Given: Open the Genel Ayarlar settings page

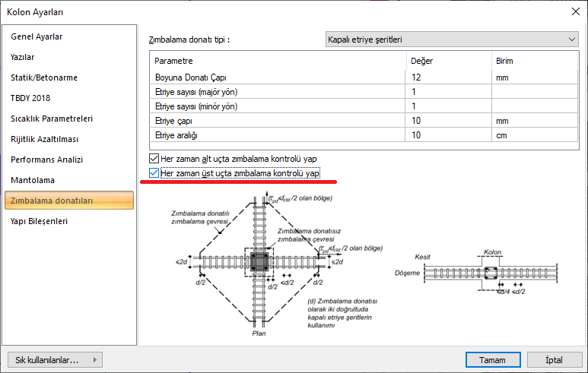Looking at the screenshot, I should click(x=37, y=36).
